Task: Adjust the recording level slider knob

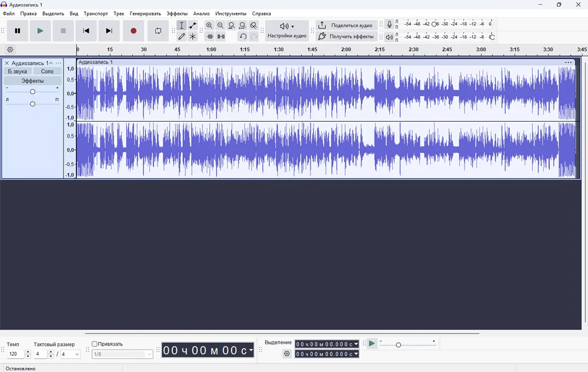Action: point(435,24)
